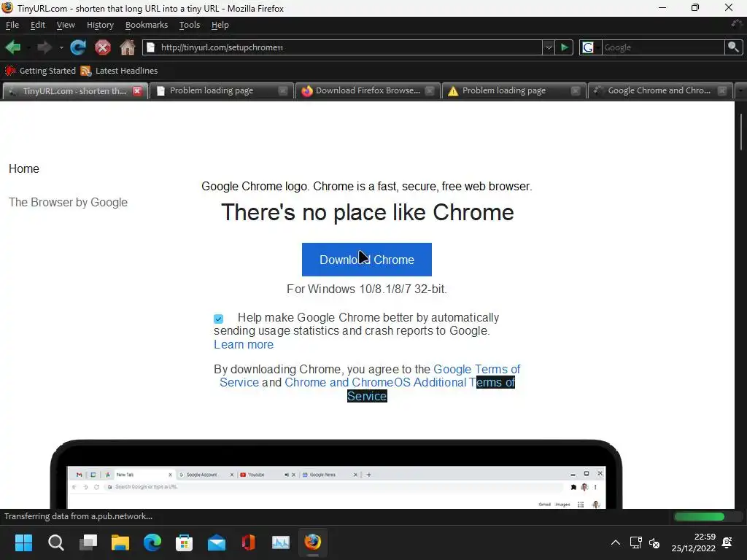Click the Home link in the sidebar
Viewport: 747px width, 560px height.
[x=24, y=168]
